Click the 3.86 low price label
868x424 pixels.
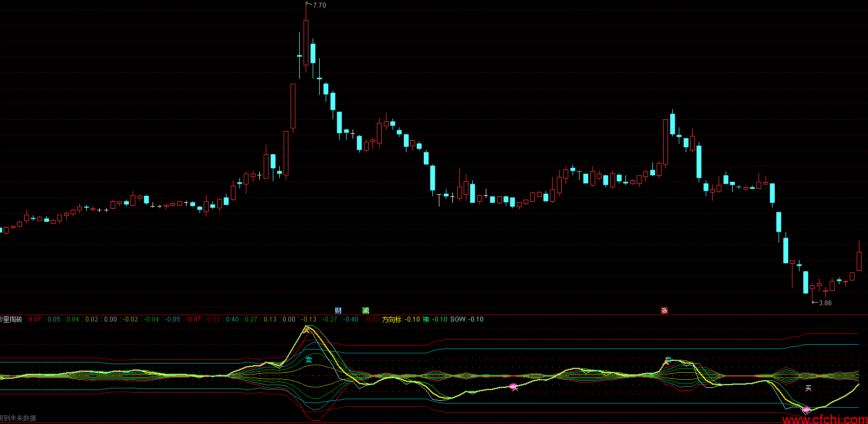(x=825, y=303)
